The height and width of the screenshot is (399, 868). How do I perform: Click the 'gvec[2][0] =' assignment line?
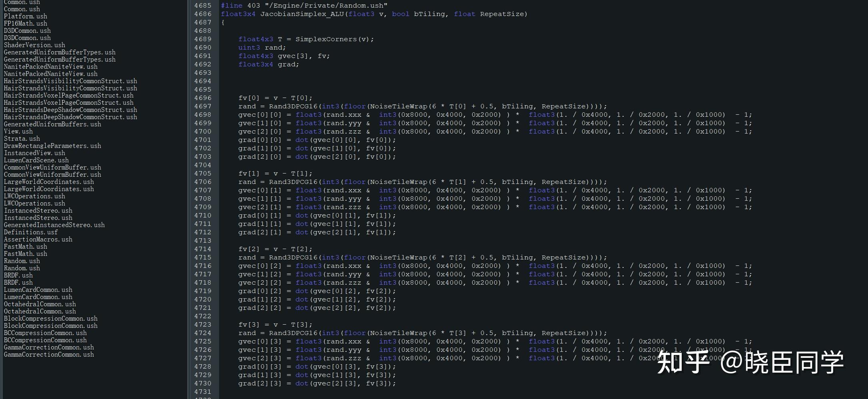(495, 132)
